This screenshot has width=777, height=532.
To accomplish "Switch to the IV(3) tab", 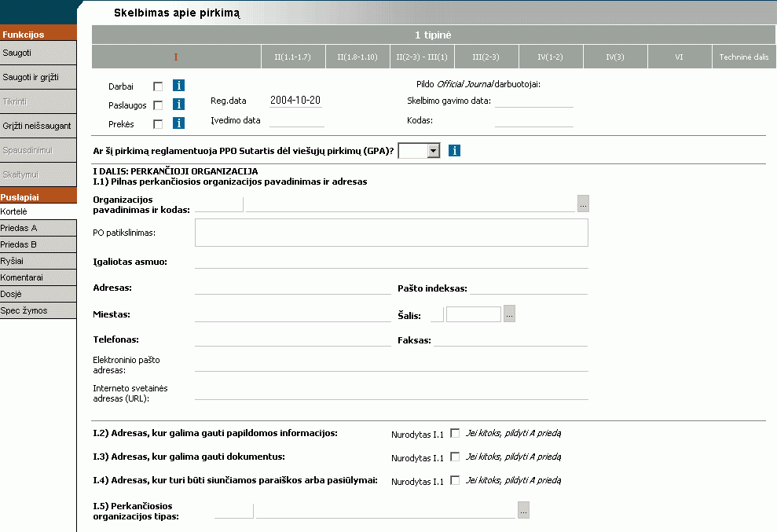I will [615, 57].
